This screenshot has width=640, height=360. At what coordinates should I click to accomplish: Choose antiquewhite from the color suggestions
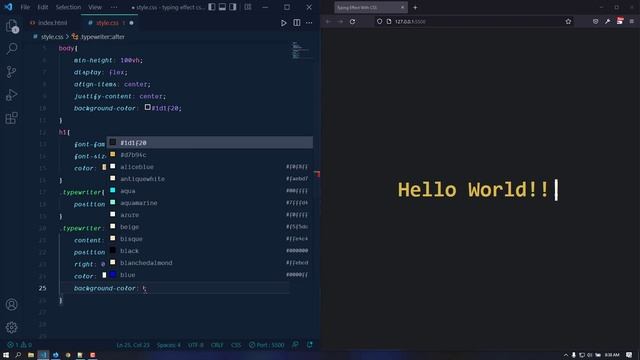click(210, 179)
